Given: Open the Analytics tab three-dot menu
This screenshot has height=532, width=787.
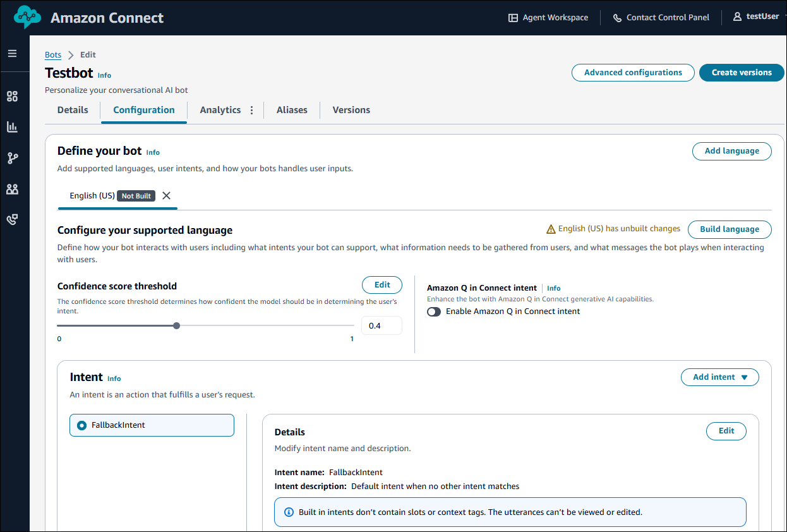Looking at the screenshot, I should [x=251, y=111].
